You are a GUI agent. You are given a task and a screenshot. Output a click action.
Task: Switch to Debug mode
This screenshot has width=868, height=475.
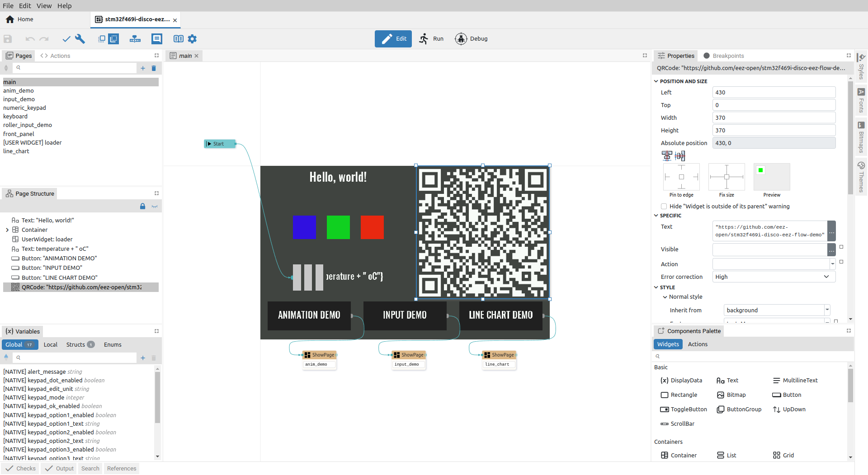[471, 39]
